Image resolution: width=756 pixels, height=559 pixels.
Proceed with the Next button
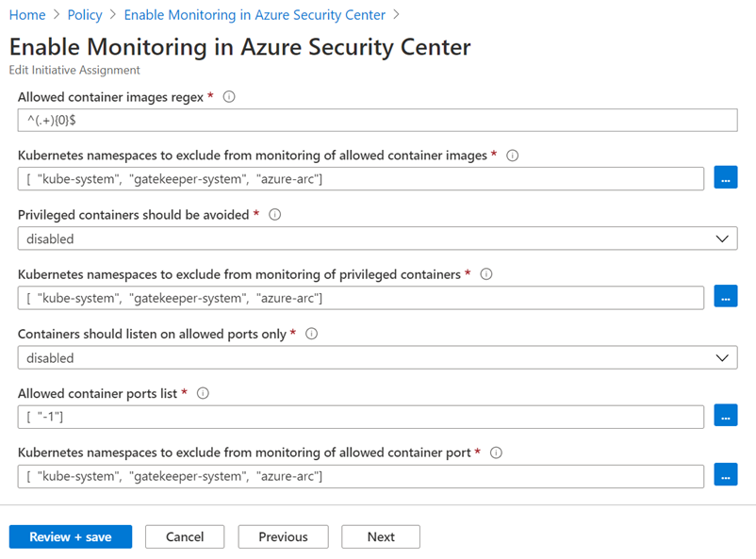click(x=381, y=536)
